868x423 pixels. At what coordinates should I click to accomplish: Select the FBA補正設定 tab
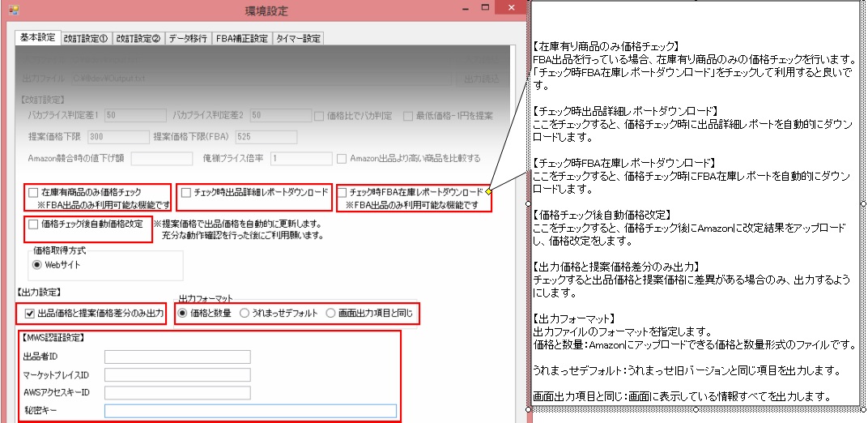(x=240, y=38)
